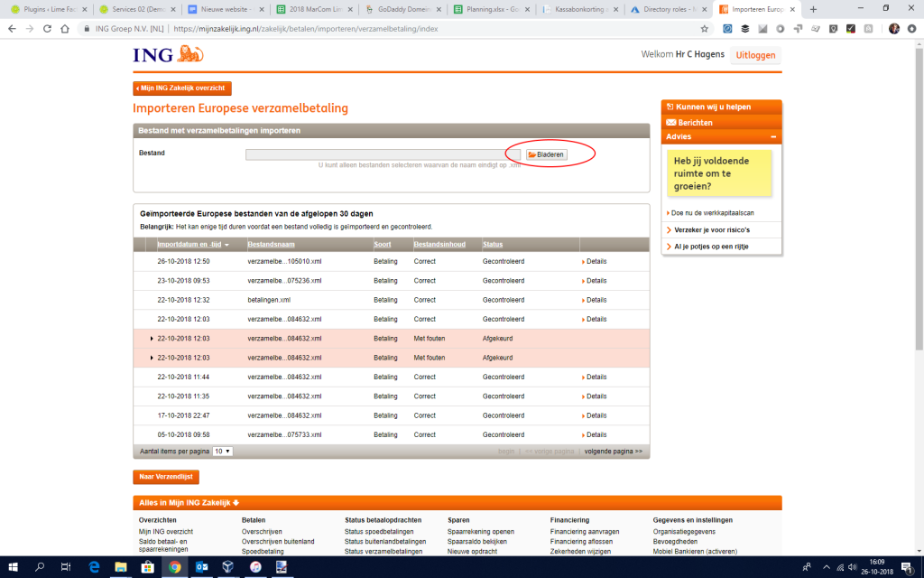
Task: Expand the first rejected verzamelbe...084632.xml row
Action: [x=152, y=339]
